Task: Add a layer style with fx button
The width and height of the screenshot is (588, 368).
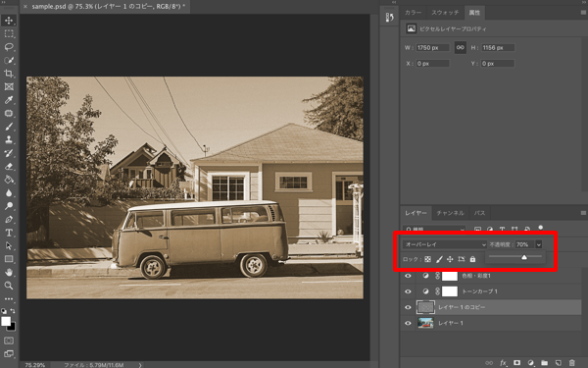Action: pos(504,363)
